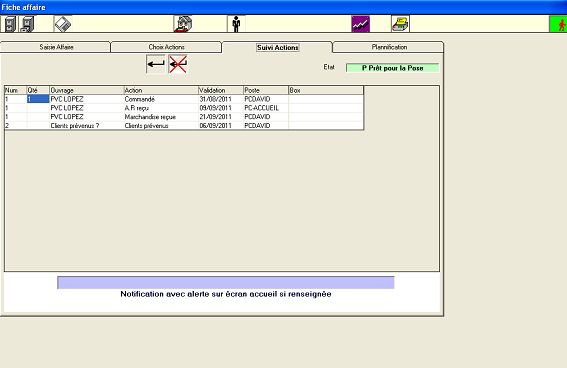The image size is (567, 368).
Task: Click the standing man silhouette icon
Action: tap(236, 24)
